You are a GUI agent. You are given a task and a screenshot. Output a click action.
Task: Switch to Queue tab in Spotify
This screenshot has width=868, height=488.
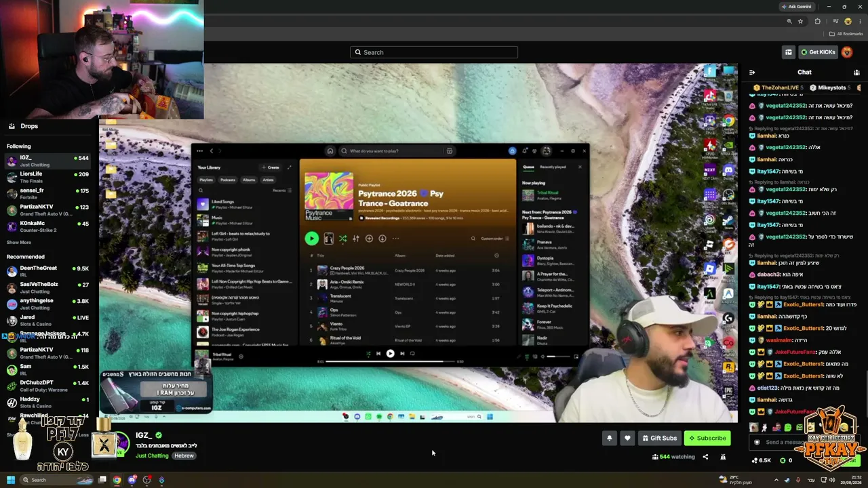(x=528, y=167)
